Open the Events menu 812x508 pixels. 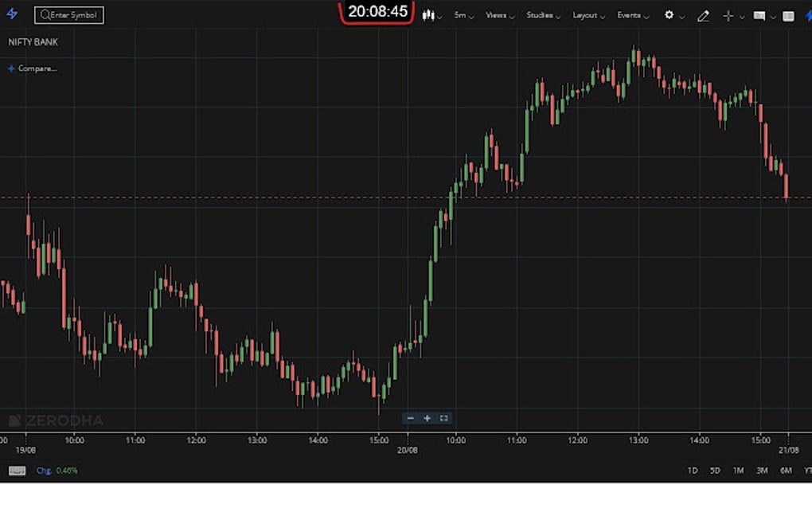[x=631, y=15]
